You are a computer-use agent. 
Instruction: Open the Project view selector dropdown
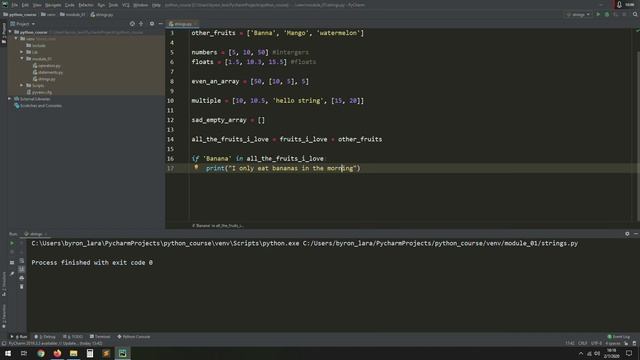23,24
